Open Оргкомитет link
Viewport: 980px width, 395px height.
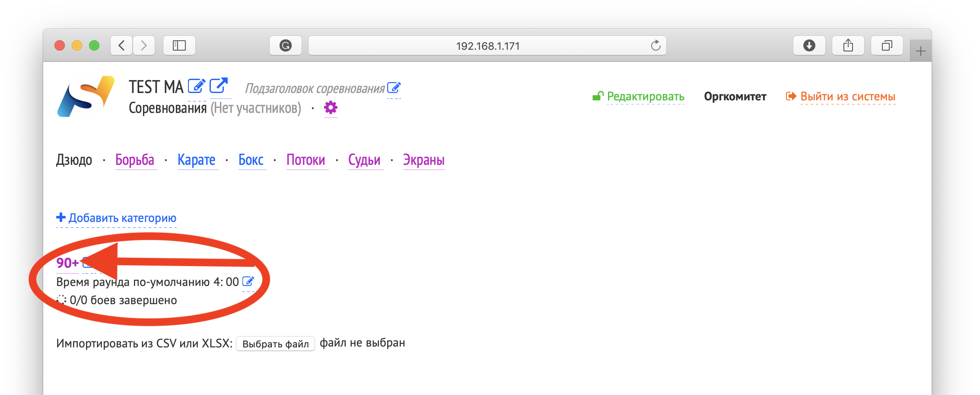coord(735,96)
